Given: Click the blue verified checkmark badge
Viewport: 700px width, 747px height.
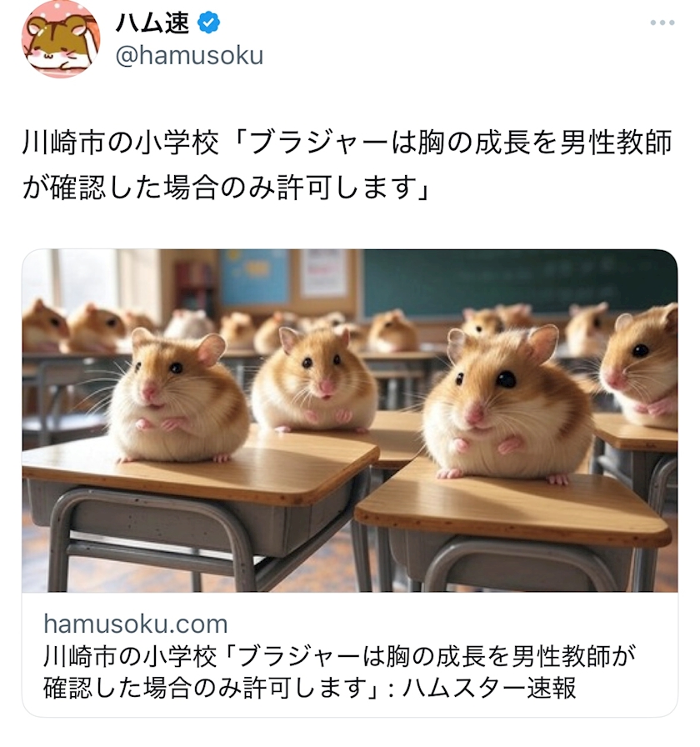Looking at the screenshot, I should pos(208,23).
